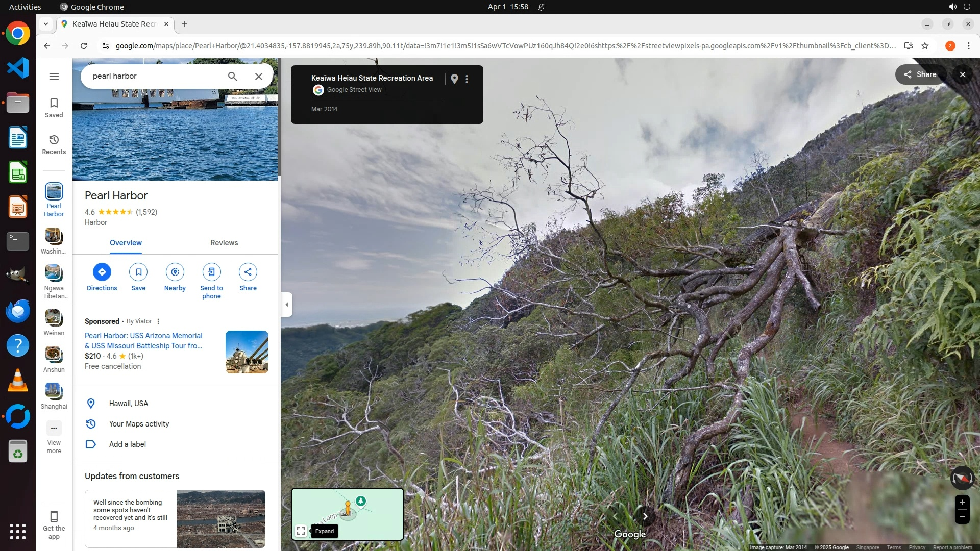Zoom in Street View with plus

[x=962, y=503]
